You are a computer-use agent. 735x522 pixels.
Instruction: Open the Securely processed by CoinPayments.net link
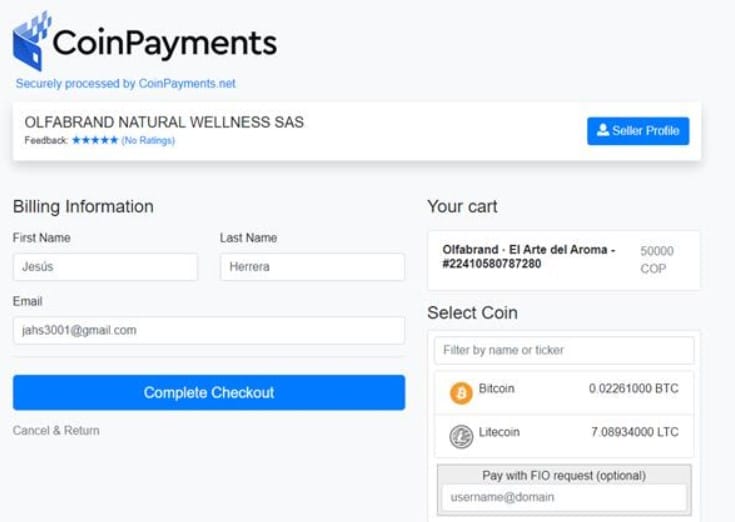[x=126, y=83]
